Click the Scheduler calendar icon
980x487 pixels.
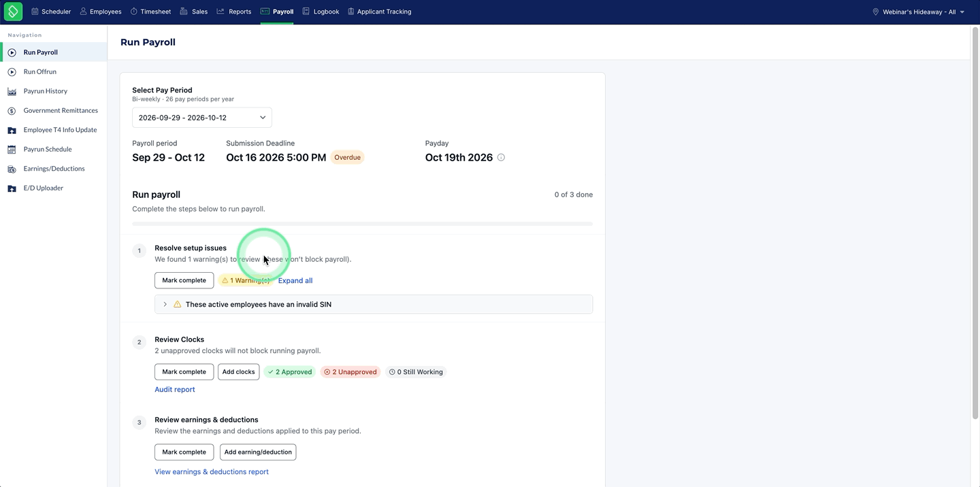pos(35,12)
